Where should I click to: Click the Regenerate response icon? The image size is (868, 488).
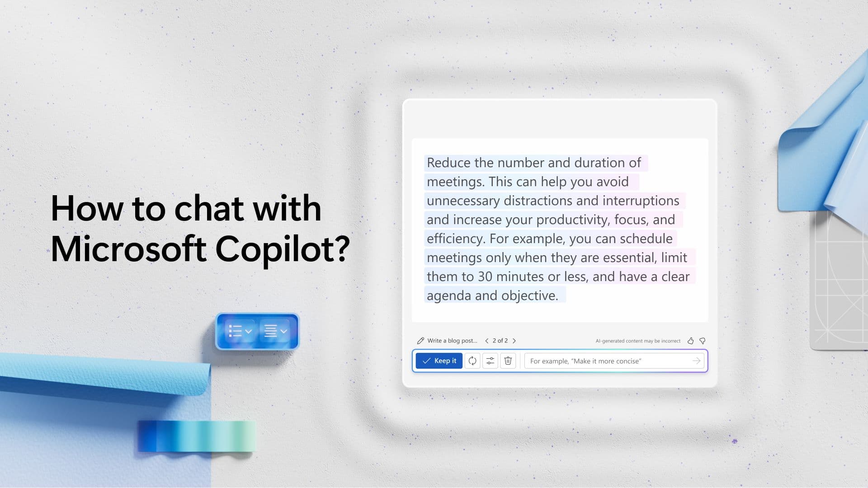[472, 361]
